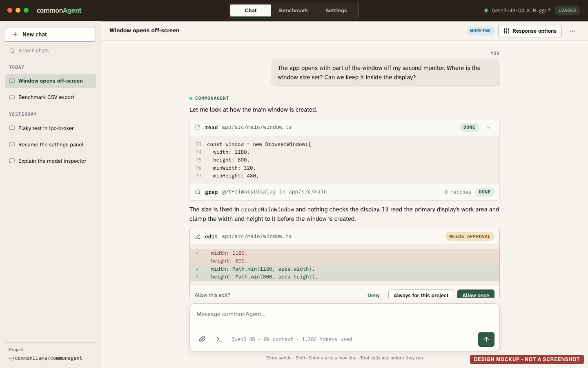Open the Explain the model inspector chat
The width and height of the screenshot is (588, 368).
click(50, 161)
